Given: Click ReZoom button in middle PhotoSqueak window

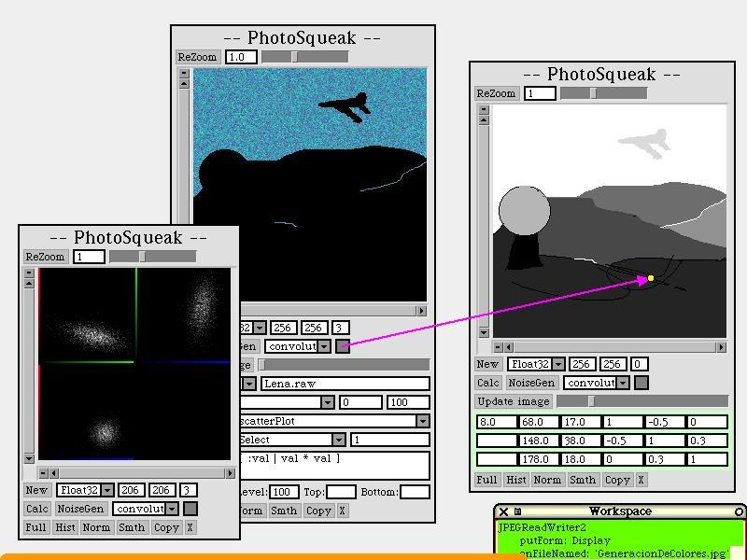Looking at the screenshot, I should tap(197, 57).
